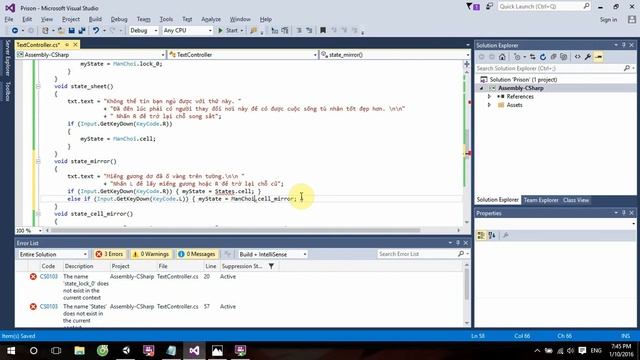Toggle the highlighted Preview Selected Items icon

point(598,57)
